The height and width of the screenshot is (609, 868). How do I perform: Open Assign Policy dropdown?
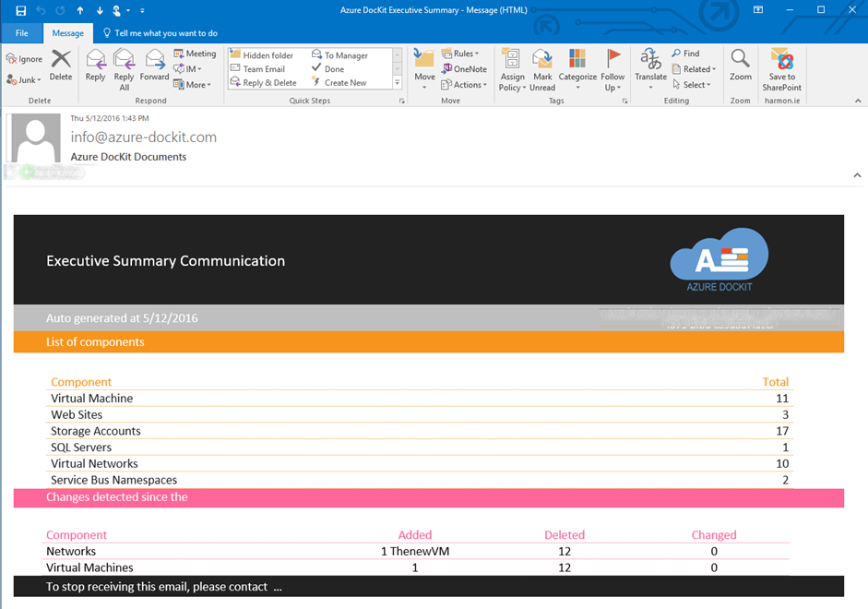[x=512, y=70]
